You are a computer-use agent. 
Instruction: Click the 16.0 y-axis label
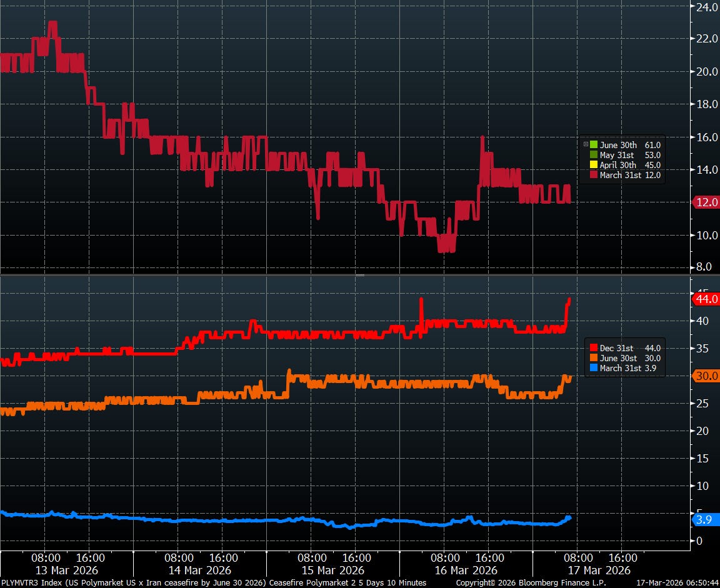coord(707,137)
